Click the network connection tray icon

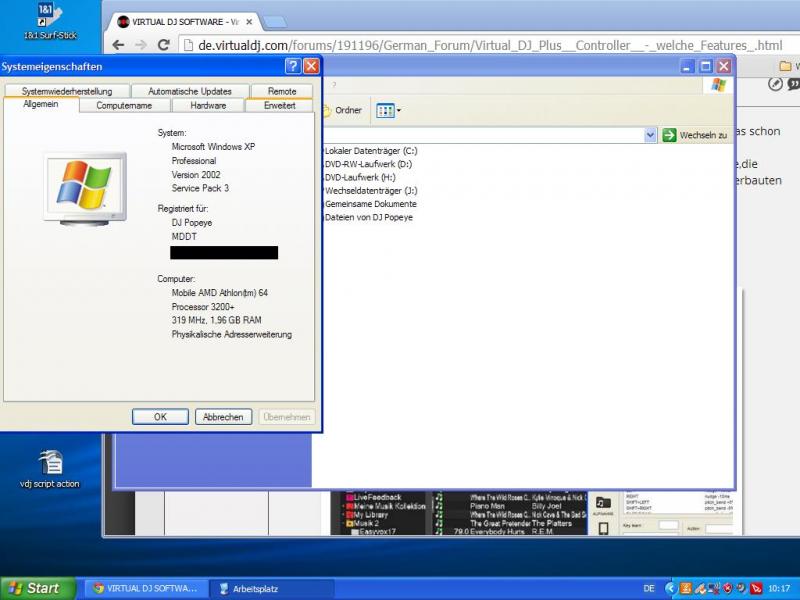(x=714, y=589)
